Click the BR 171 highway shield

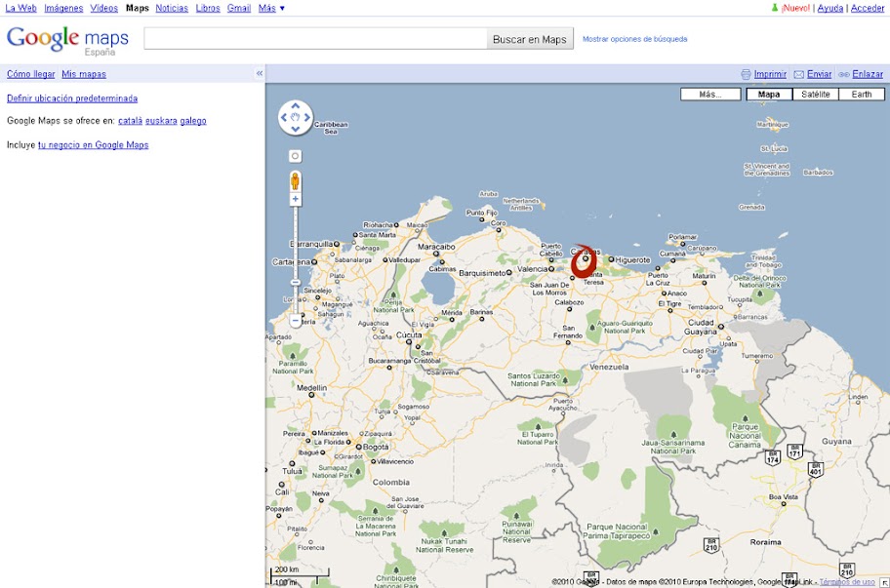coord(794,451)
